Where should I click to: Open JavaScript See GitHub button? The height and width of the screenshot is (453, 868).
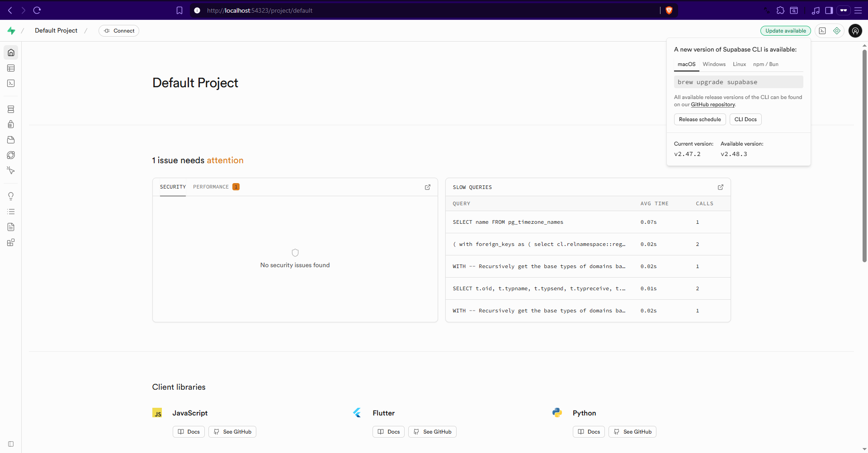pyautogui.click(x=232, y=432)
